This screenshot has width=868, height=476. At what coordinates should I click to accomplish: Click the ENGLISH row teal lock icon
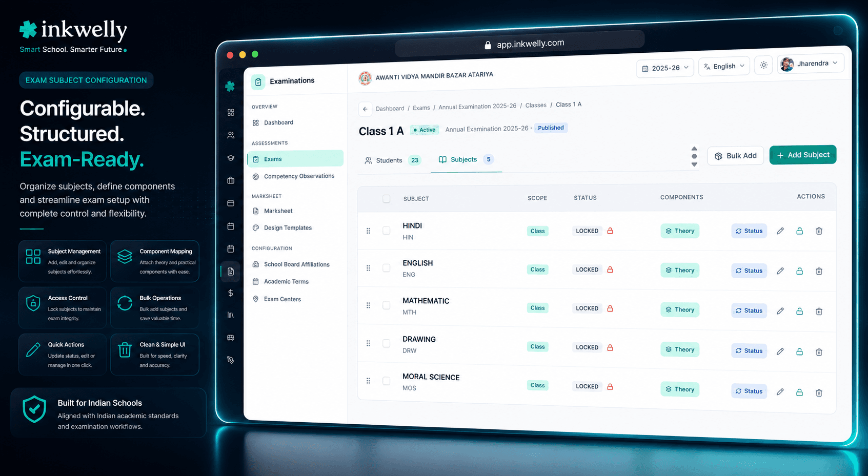pyautogui.click(x=799, y=271)
